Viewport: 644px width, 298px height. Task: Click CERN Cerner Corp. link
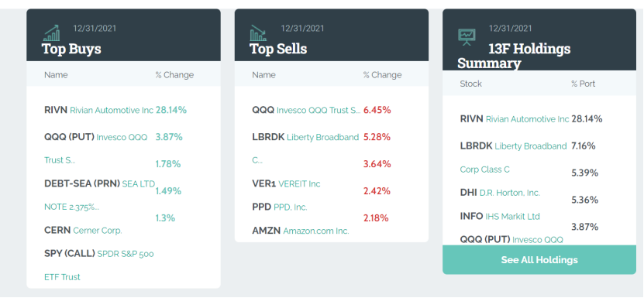pos(83,231)
